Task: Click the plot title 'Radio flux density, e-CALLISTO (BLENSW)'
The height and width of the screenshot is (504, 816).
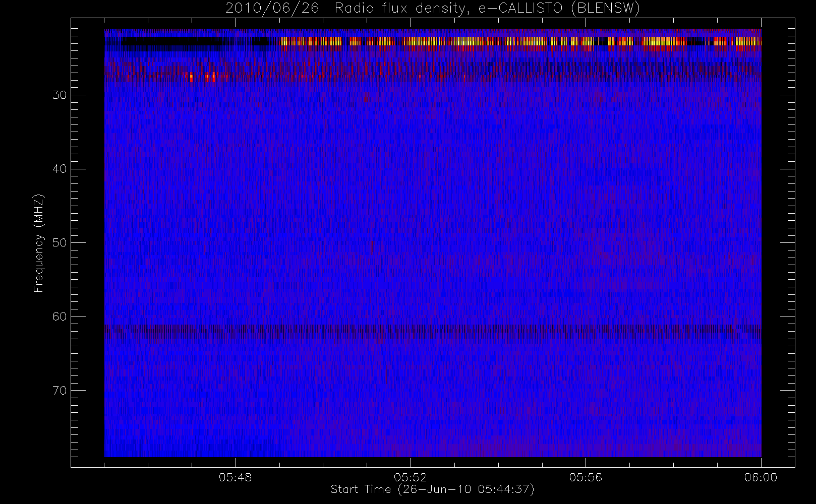Action: 487,9
